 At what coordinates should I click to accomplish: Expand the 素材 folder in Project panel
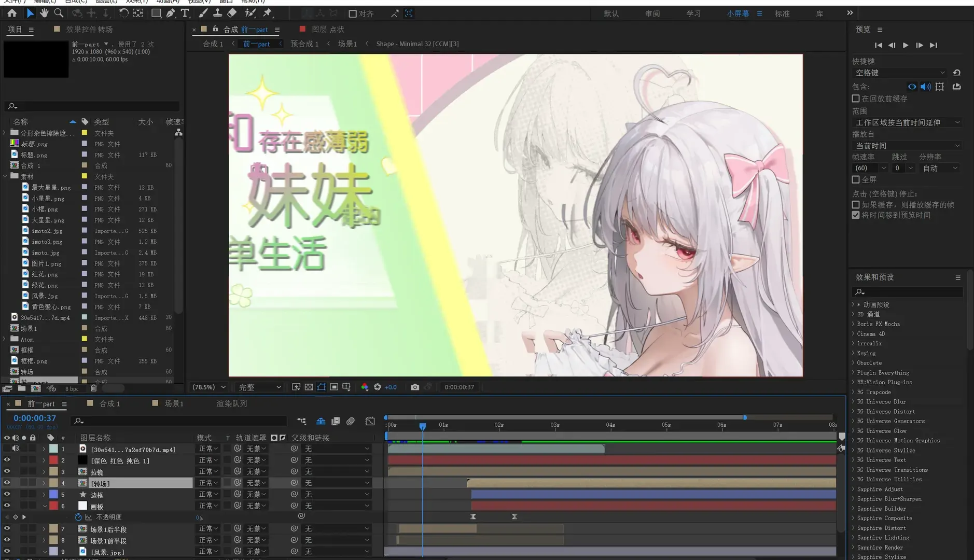(x=5, y=176)
